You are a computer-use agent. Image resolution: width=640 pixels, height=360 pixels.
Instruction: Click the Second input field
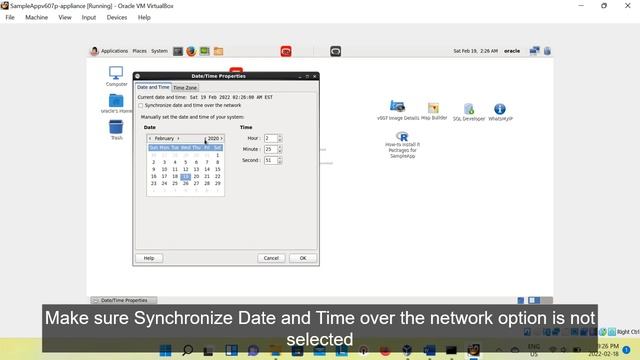point(271,160)
